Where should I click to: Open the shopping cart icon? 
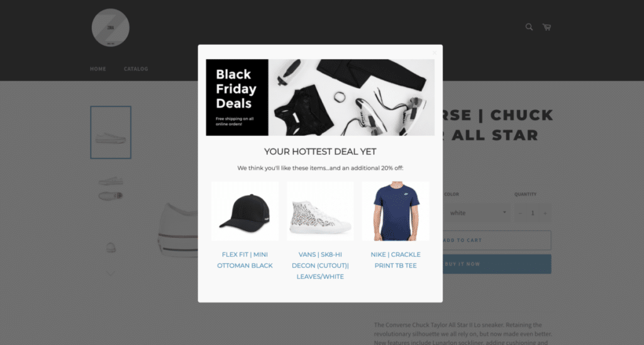click(547, 27)
